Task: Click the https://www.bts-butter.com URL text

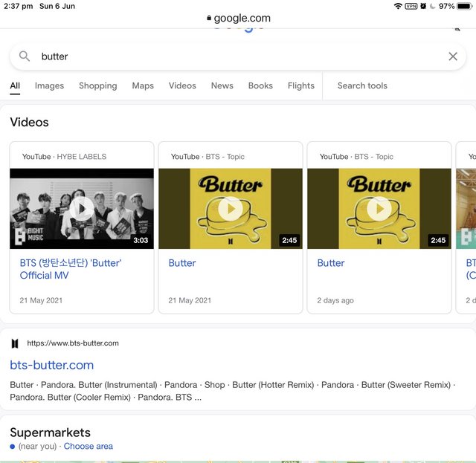Action: coord(73,343)
